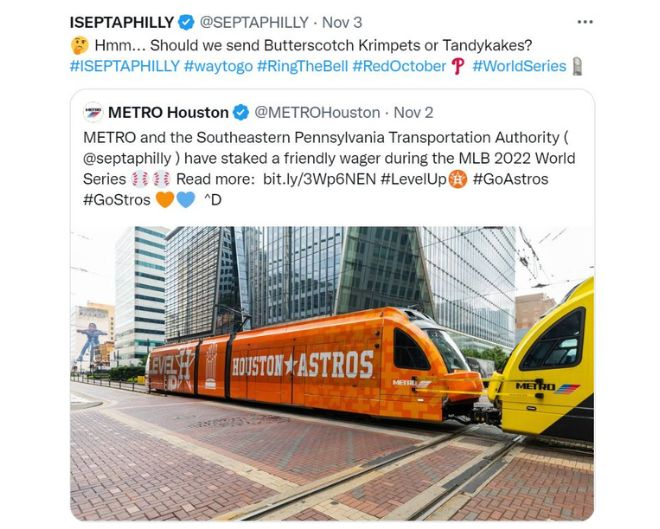
Task: Open the Houston Astros train photo
Action: coord(332,374)
